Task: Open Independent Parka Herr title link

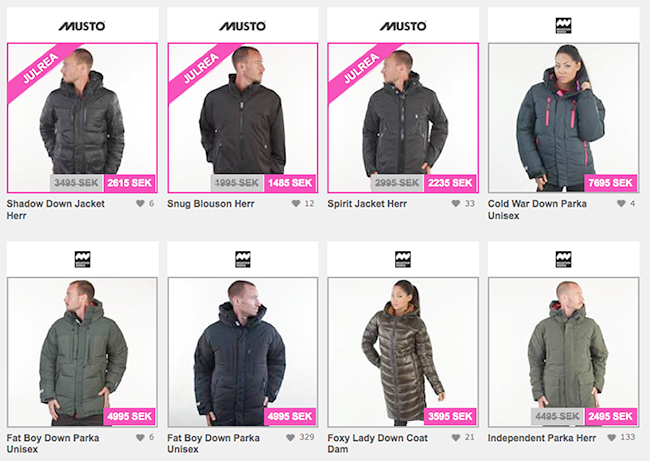Action: point(541,438)
